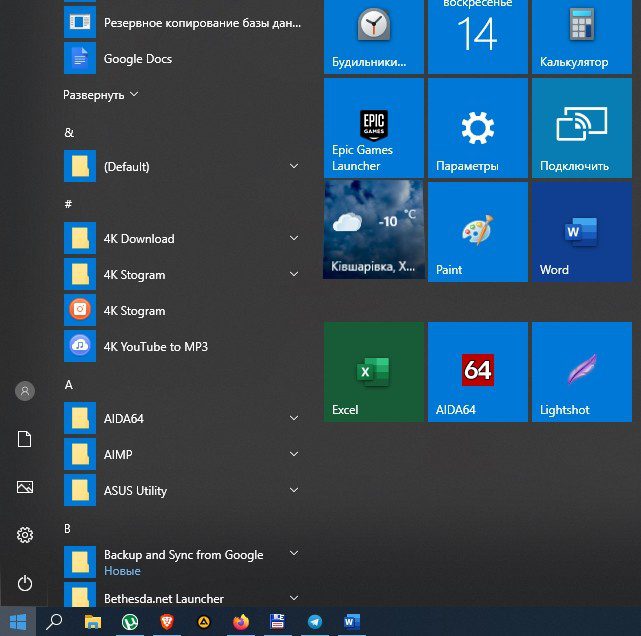Open the user account icon in sidebar
This screenshot has width=641, height=636.
[x=25, y=391]
